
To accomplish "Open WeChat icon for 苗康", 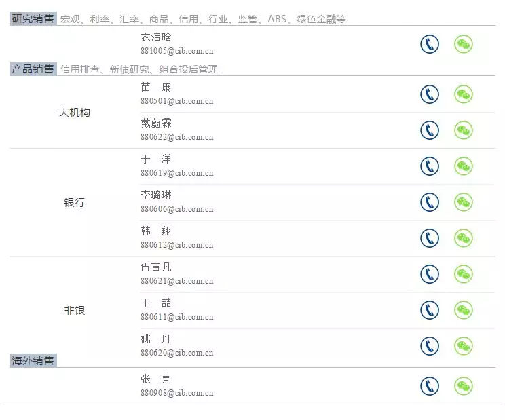I will [463, 94].
